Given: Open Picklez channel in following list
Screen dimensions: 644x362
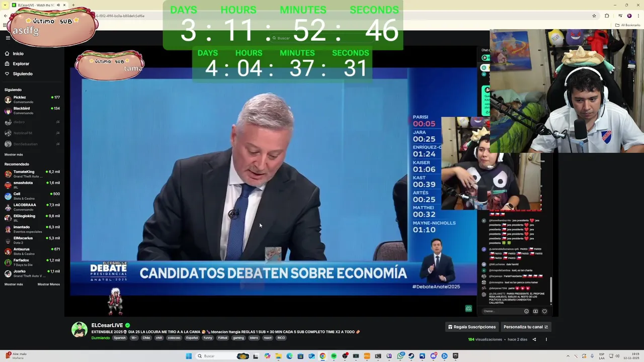Looking at the screenshot, I should [31, 100].
